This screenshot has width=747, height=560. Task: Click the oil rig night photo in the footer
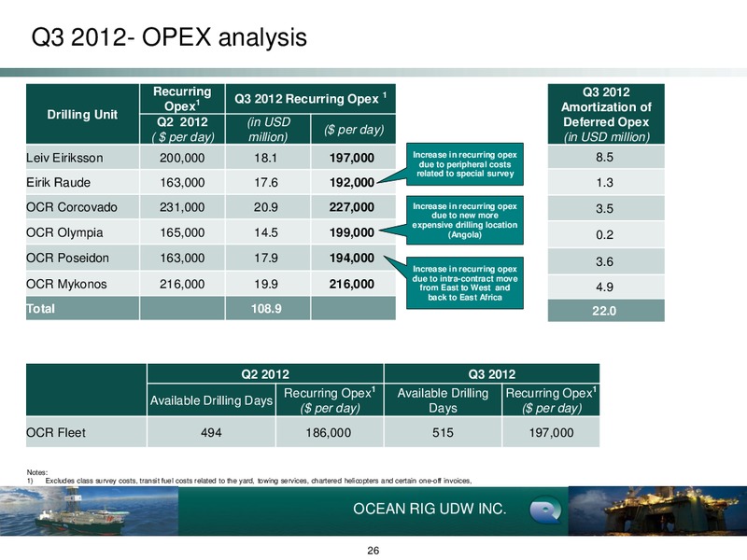pyautogui.click(x=657, y=511)
